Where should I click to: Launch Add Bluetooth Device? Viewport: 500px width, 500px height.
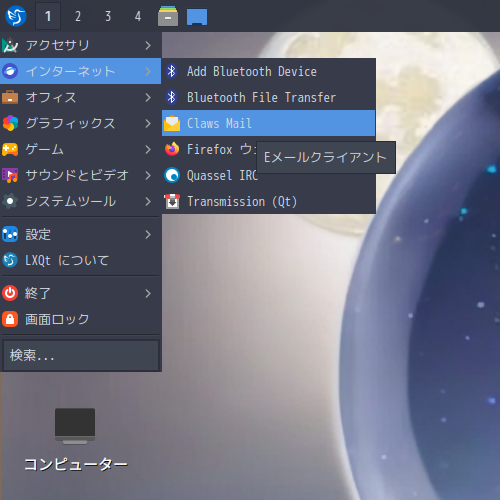[269, 71]
